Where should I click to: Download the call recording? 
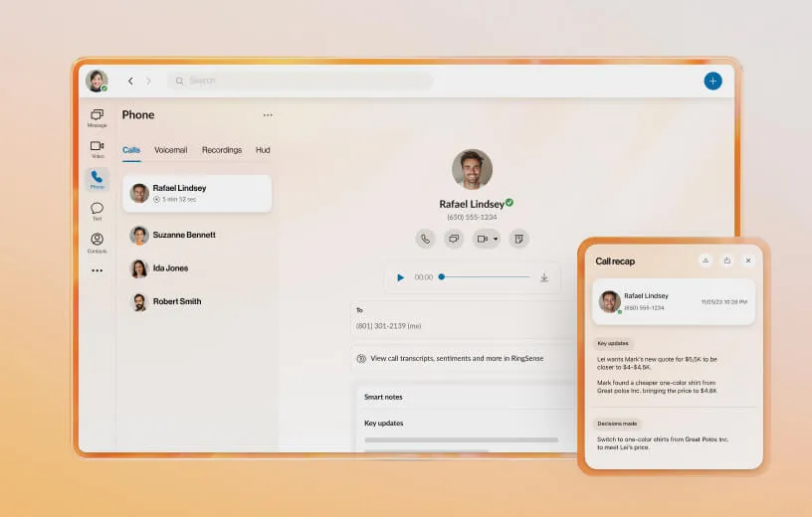[544, 277]
